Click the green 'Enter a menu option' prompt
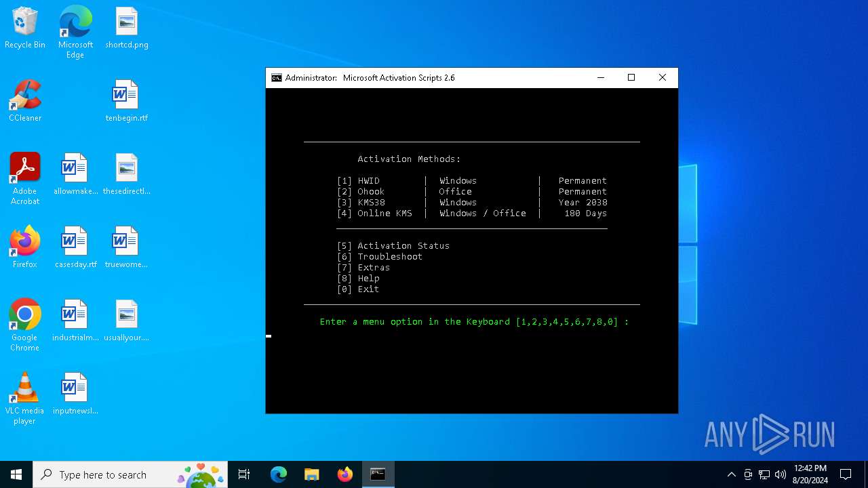The width and height of the screenshot is (868, 488). pos(475,322)
